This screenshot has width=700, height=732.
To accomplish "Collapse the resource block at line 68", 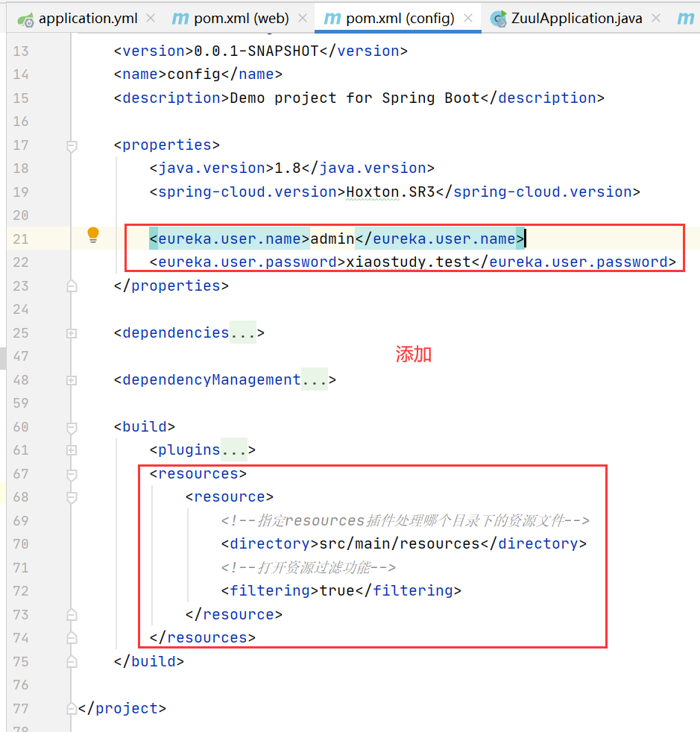I will pos(72,498).
